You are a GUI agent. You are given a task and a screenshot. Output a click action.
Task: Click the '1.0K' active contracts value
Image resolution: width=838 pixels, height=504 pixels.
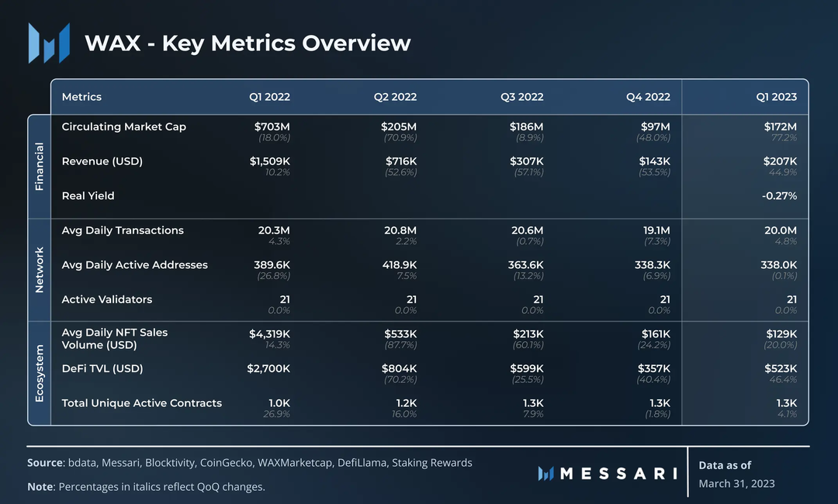pos(279,403)
